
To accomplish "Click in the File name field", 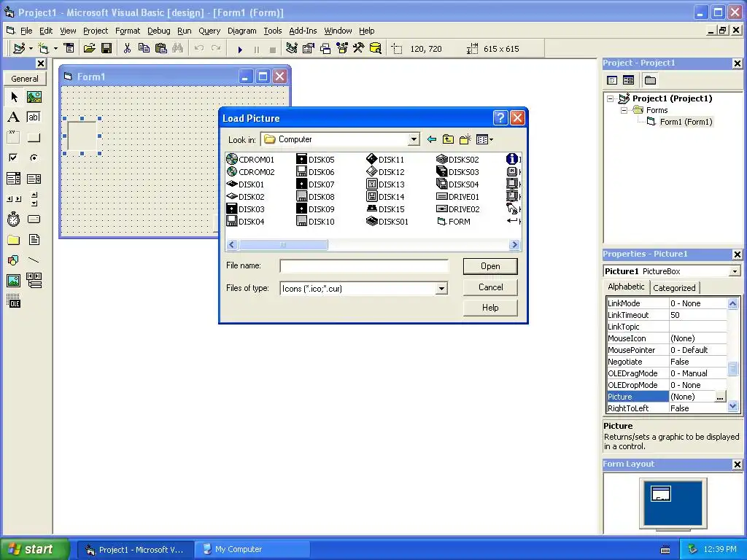I will click(364, 266).
